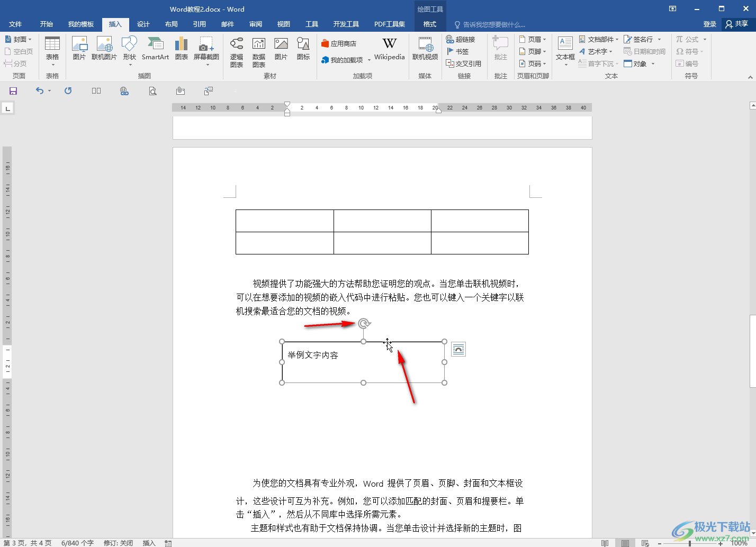Switch to Layout (布局) tab
The height and width of the screenshot is (547, 756).
coord(172,24)
